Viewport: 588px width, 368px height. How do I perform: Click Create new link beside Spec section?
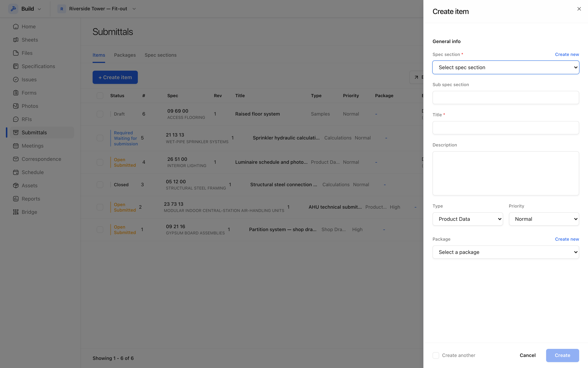click(x=567, y=54)
